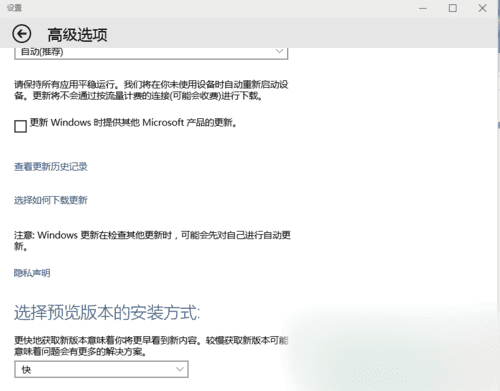The width and height of the screenshot is (500, 391).
Task: Close the Settings window
Action: pos(482,8)
